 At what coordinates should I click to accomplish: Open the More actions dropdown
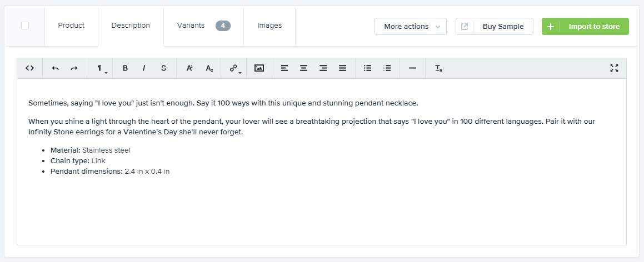[x=411, y=27]
